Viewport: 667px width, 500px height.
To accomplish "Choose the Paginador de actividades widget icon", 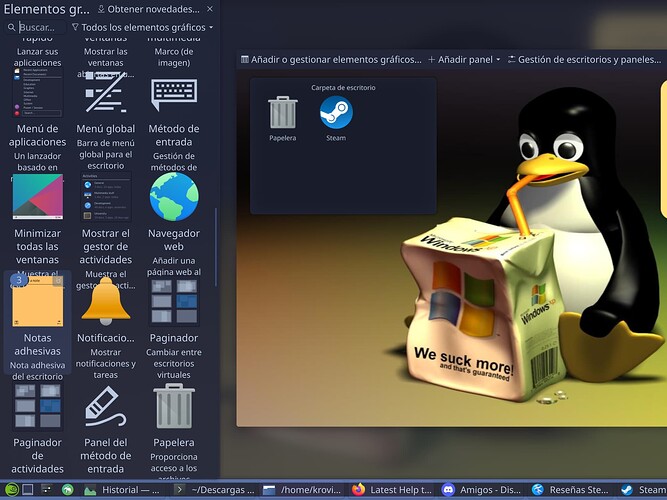I will coord(37,406).
